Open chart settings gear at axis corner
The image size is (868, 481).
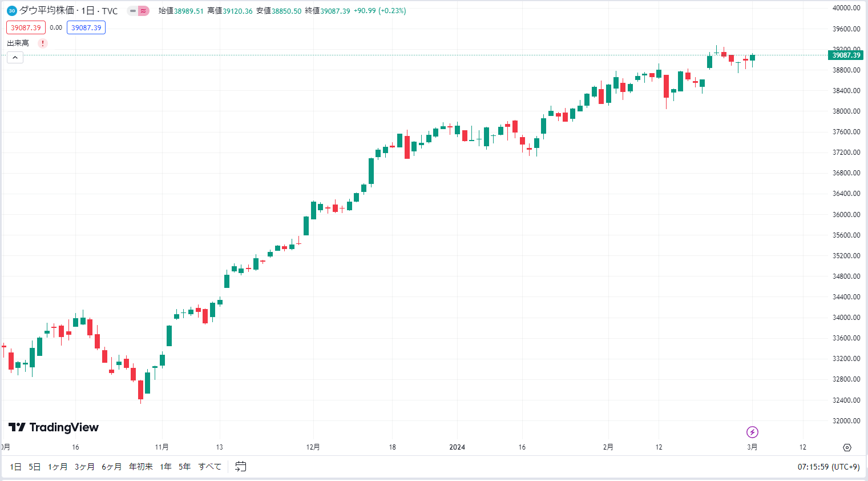tap(847, 447)
